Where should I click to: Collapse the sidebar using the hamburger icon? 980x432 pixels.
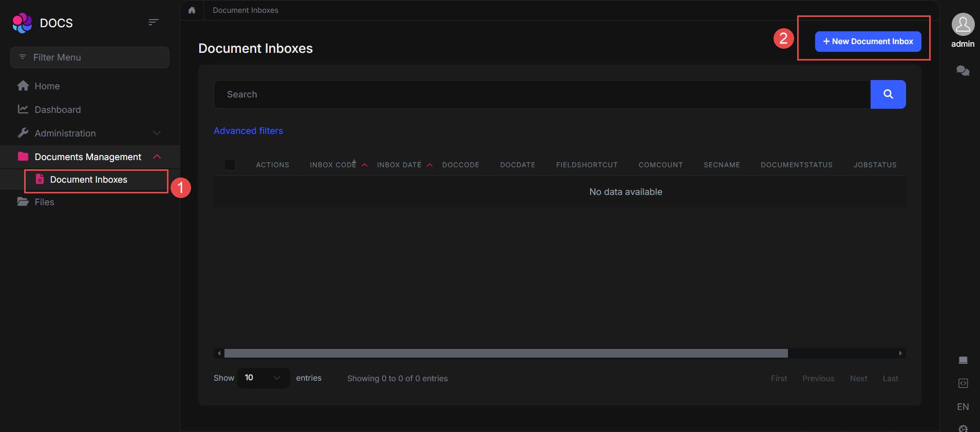(x=153, y=22)
